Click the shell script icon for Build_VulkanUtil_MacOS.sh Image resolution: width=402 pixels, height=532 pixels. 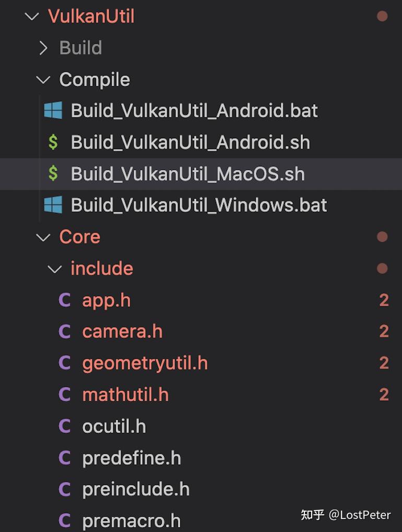(x=52, y=174)
